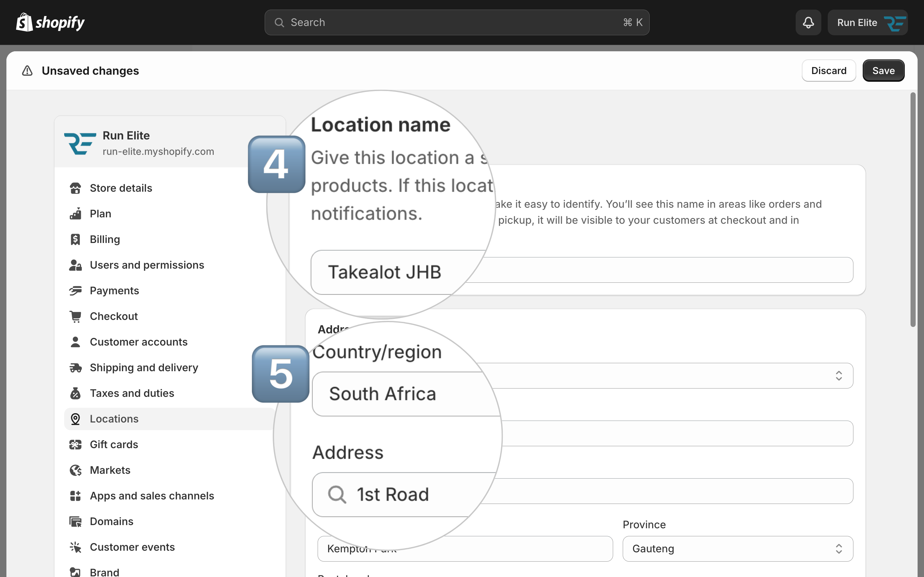Save the unsaved changes
Screen dimensions: 924x577
click(x=883, y=71)
